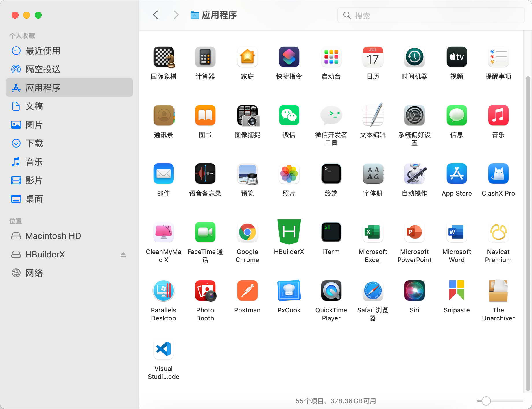
Task: Select the Microsoft Excel icon
Action: pos(373,232)
